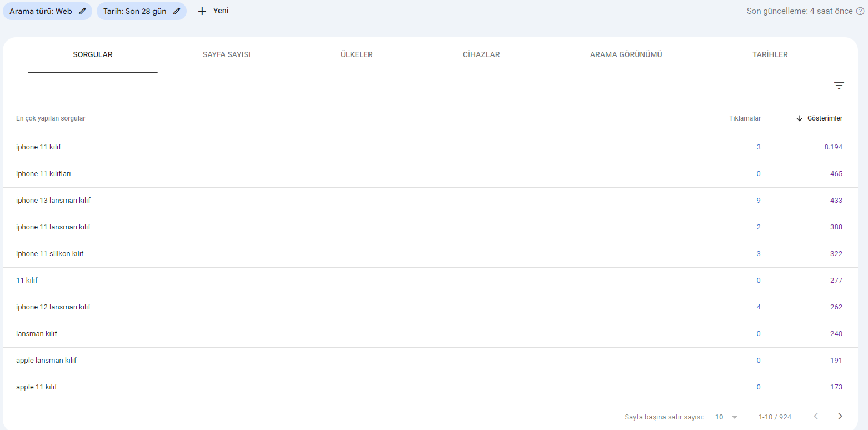Select the query 'apple lansman kılıf'
The width and height of the screenshot is (868, 430).
(46, 361)
